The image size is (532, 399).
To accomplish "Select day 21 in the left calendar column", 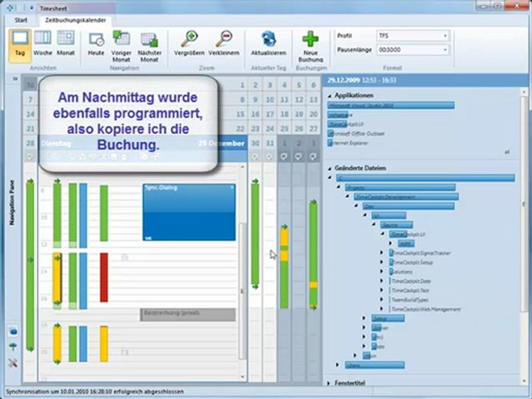I will coord(30,129).
